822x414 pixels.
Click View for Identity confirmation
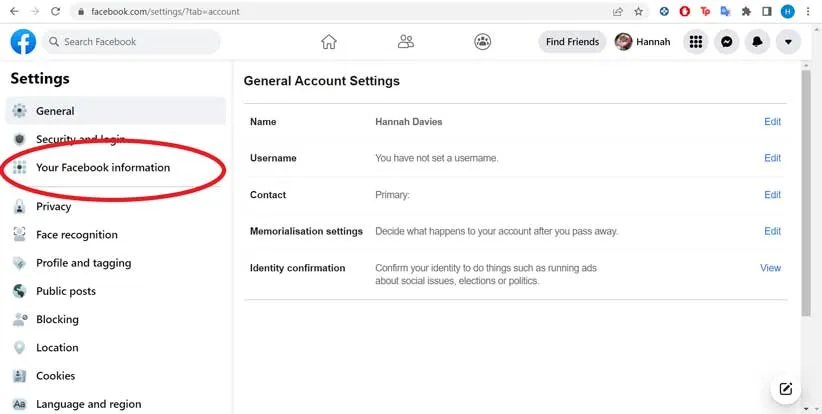point(770,268)
